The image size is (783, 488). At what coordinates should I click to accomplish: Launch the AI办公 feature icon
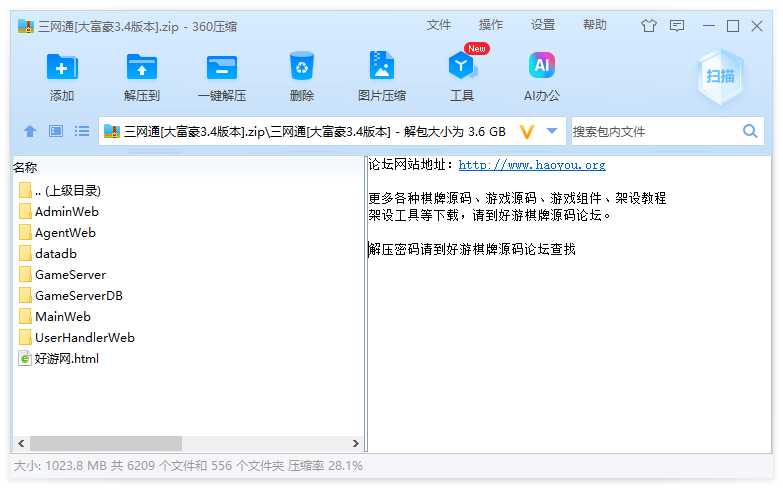point(542,65)
